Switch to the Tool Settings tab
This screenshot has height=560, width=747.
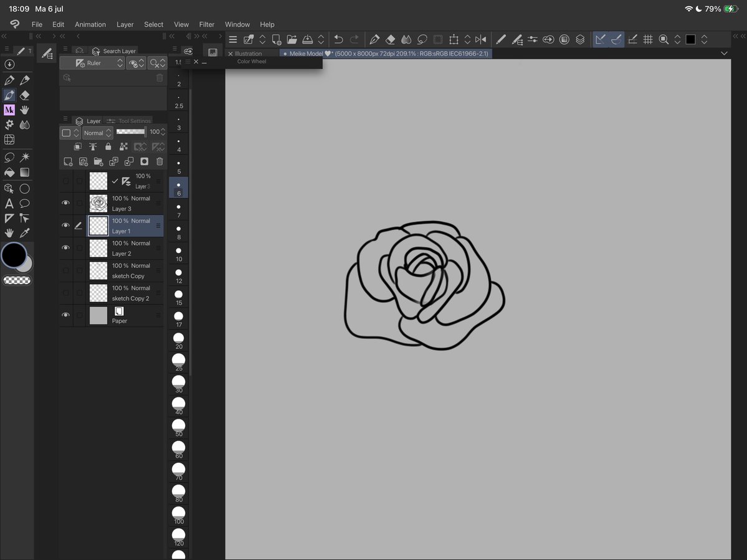tap(129, 121)
